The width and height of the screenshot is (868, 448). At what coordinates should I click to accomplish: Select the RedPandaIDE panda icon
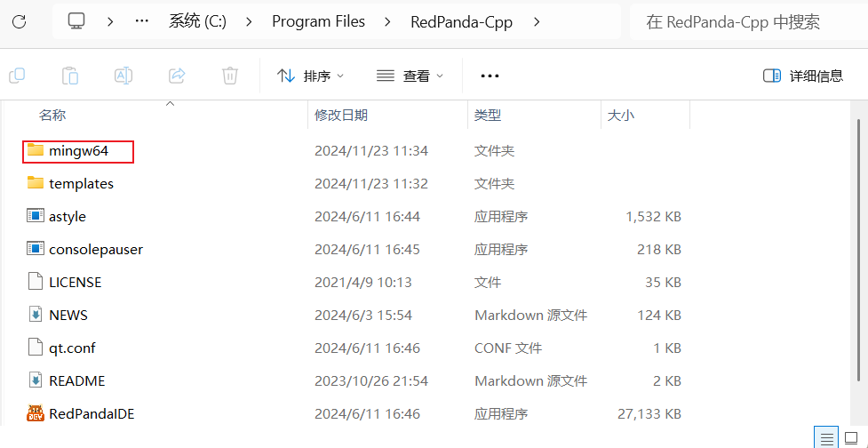[36, 413]
